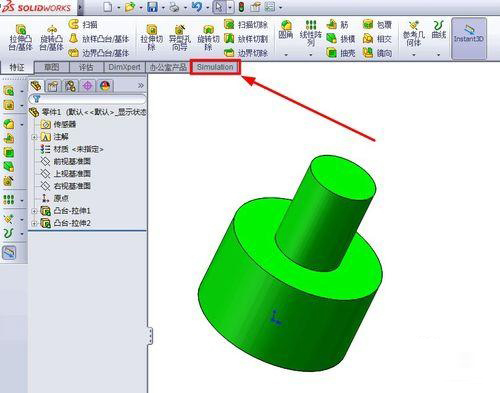Screen dimensions: 500x393
Task: Expand the 凸台-拉伸1 feature node
Action: (x=34, y=211)
